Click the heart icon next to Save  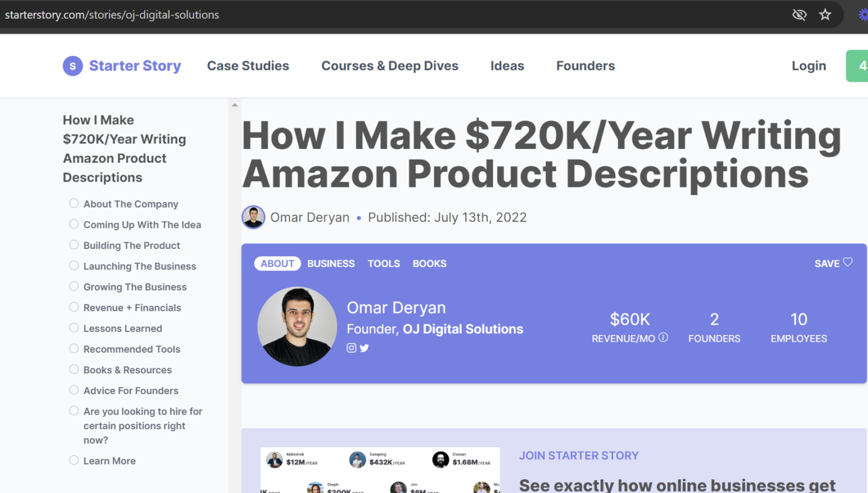[848, 262]
